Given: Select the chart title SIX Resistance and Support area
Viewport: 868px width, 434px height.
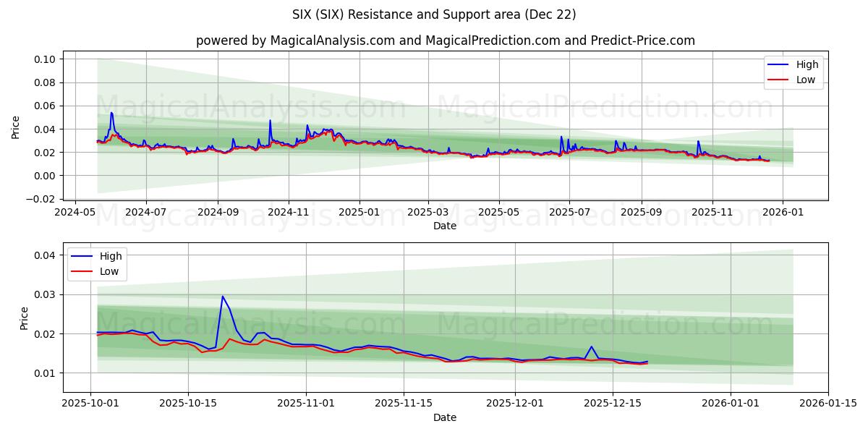Looking at the screenshot, I should point(434,14).
